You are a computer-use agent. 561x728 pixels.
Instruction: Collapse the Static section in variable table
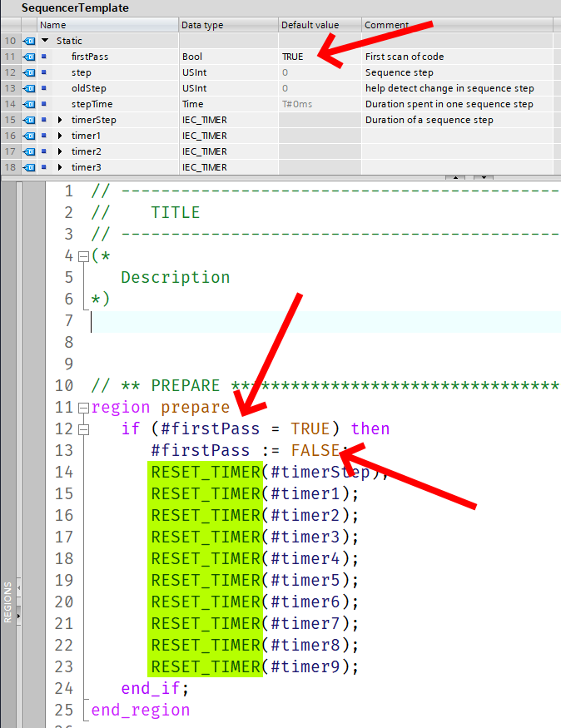click(x=45, y=41)
